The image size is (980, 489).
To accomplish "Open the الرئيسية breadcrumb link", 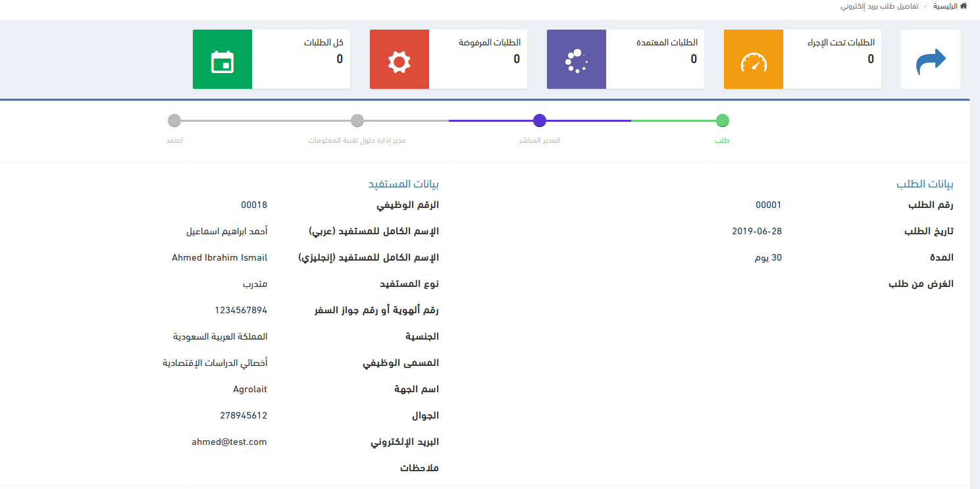I will click(x=945, y=6).
